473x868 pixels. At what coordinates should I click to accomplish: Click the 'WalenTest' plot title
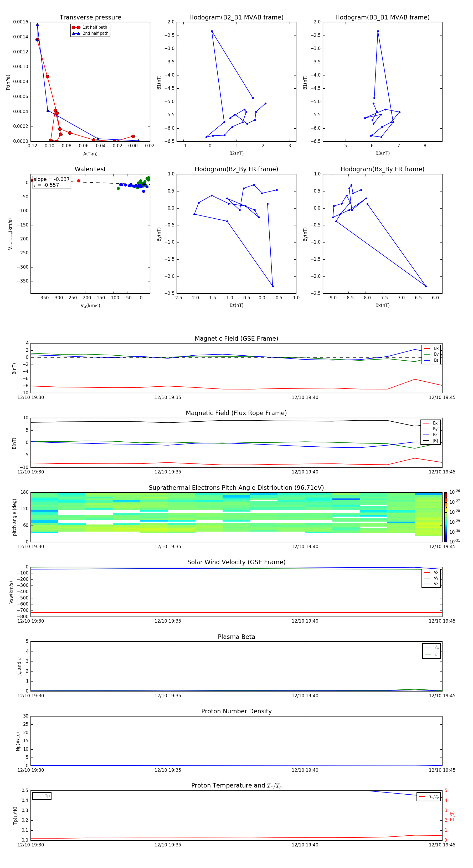click(90, 169)
